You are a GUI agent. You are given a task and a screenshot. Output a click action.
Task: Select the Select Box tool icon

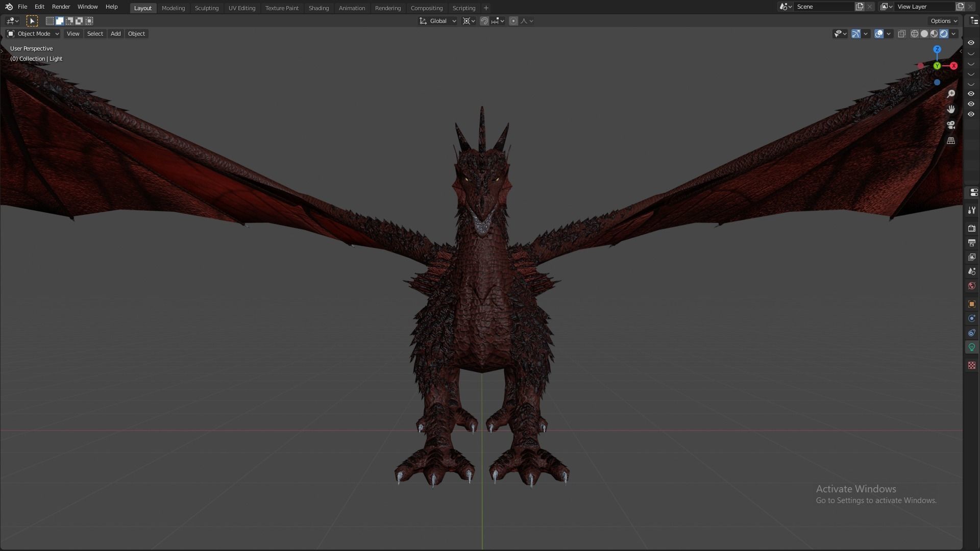[x=32, y=21]
